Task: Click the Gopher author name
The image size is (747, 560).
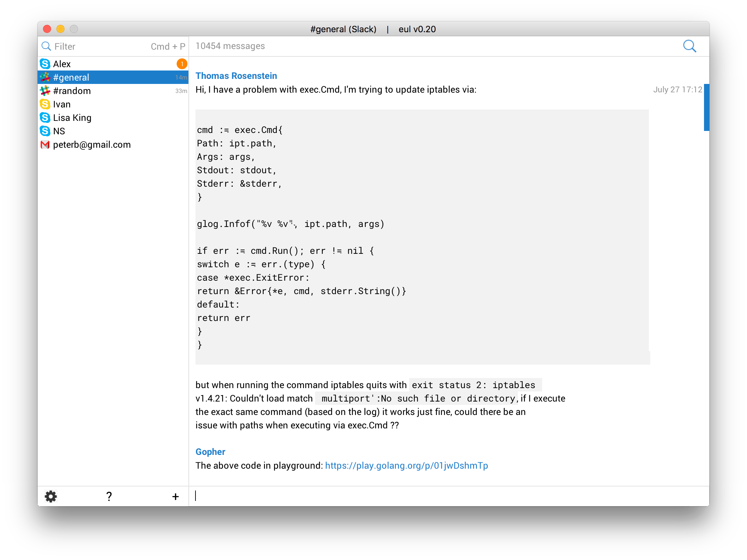Action: pos(210,452)
